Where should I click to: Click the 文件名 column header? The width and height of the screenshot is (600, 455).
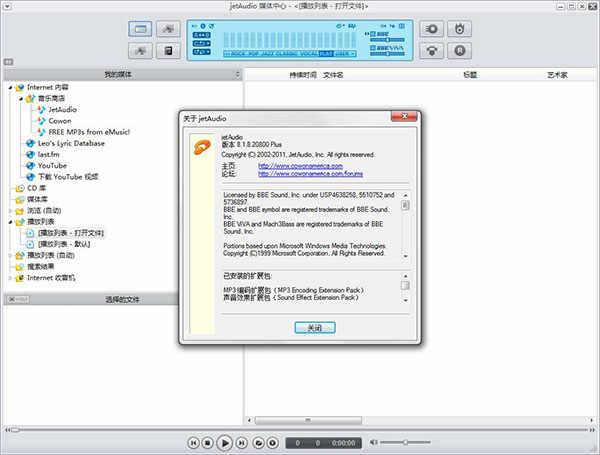coord(333,75)
